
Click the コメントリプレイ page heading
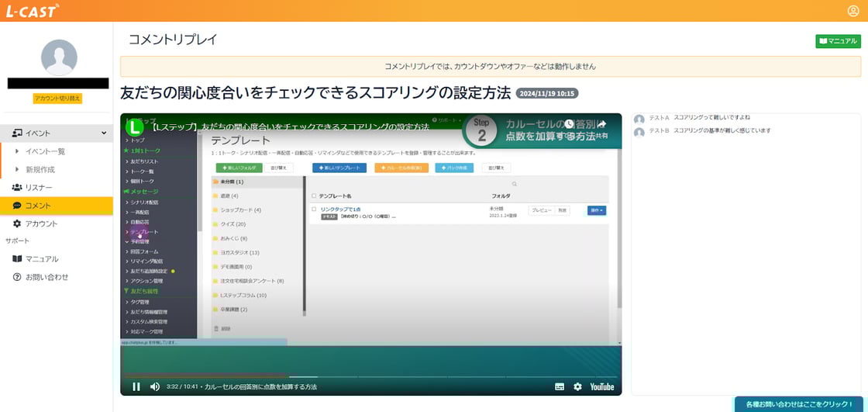click(174, 40)
